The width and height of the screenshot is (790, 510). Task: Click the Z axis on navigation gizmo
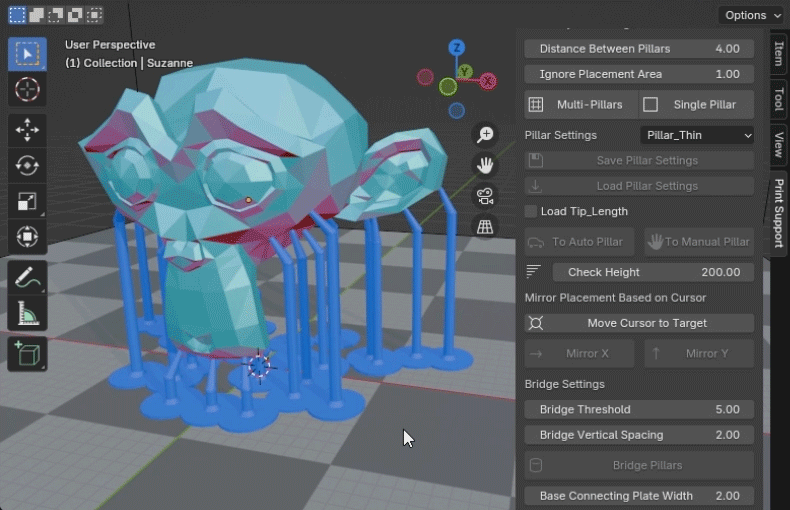(x=457, y=48)
